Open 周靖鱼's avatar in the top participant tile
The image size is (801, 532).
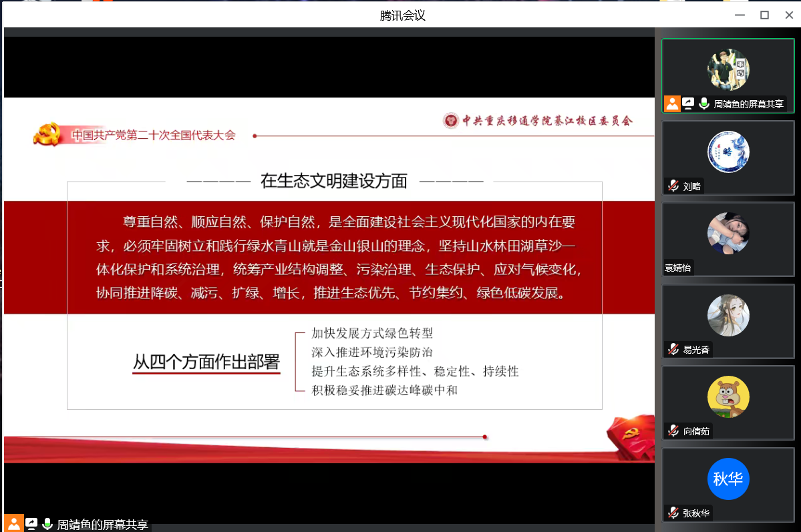[728, 69]
